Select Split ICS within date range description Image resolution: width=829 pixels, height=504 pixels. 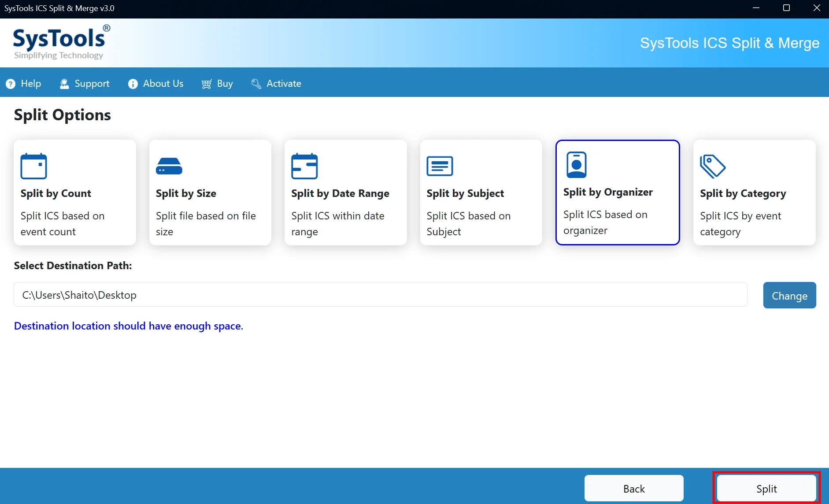pos(338,224)
